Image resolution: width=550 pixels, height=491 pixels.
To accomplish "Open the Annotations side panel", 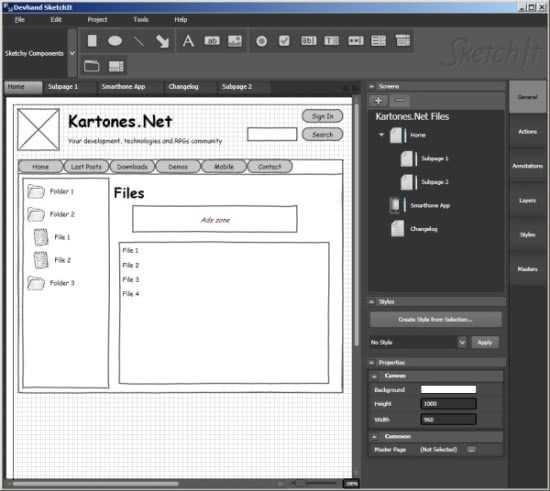I will point(528,166).
